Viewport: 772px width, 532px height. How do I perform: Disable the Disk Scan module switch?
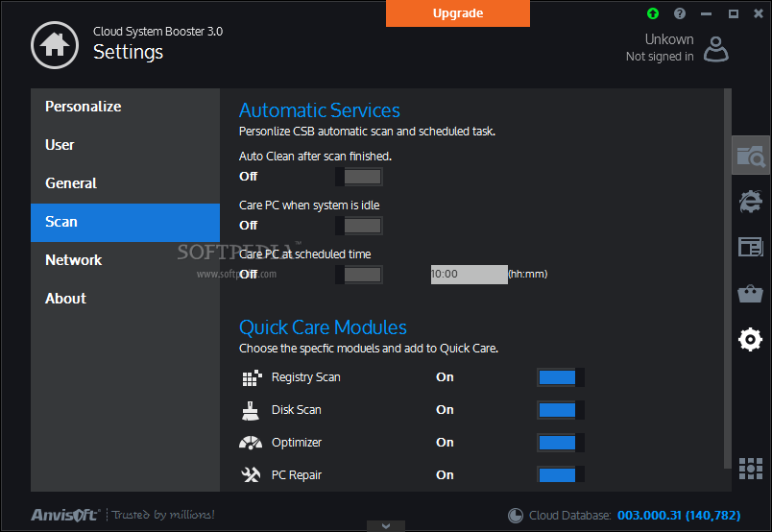[560, 410]
